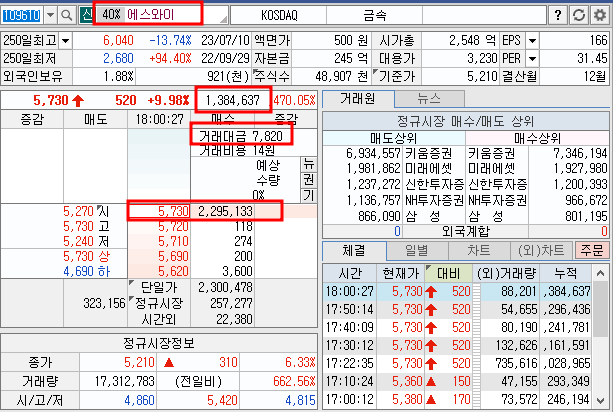Click the stock code input 109610

pos(22,15)
